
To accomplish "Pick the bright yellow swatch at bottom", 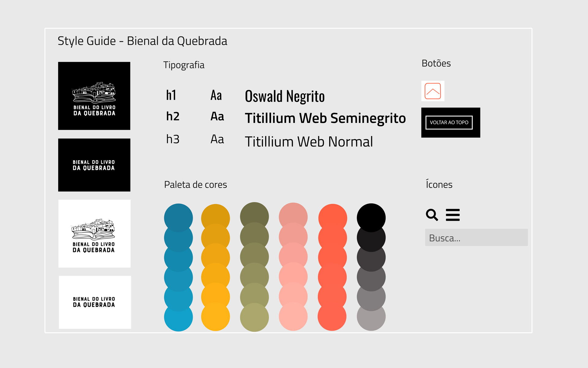I will [x=215, y=319].
